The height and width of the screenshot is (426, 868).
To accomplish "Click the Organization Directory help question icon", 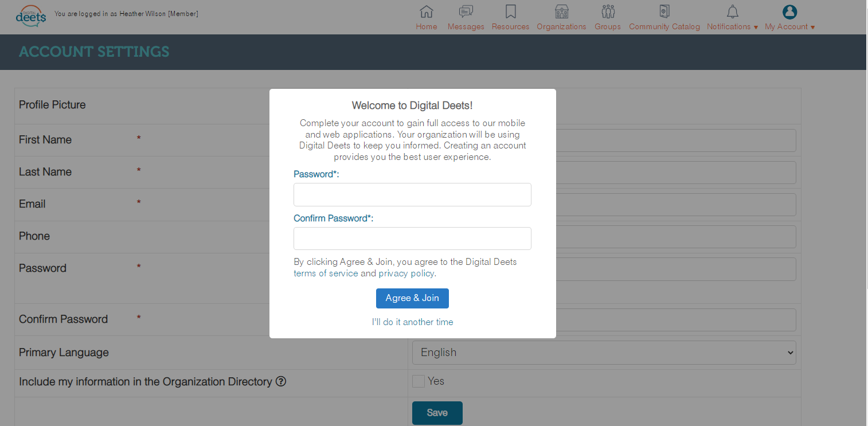I will (x=281, y=381).
